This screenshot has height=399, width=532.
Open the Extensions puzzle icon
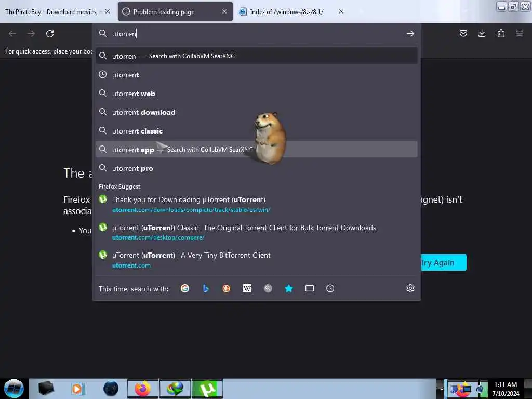(x=501, y=33)
